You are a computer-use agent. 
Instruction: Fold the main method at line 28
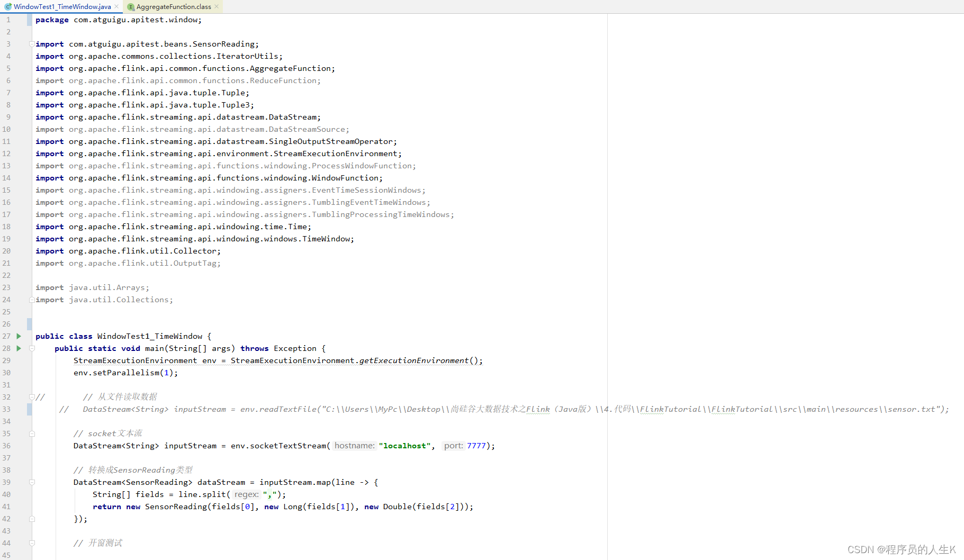point(32,348)
